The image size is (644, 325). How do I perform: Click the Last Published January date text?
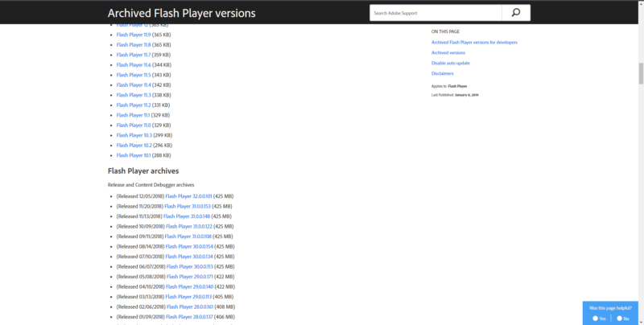(455, 95)
